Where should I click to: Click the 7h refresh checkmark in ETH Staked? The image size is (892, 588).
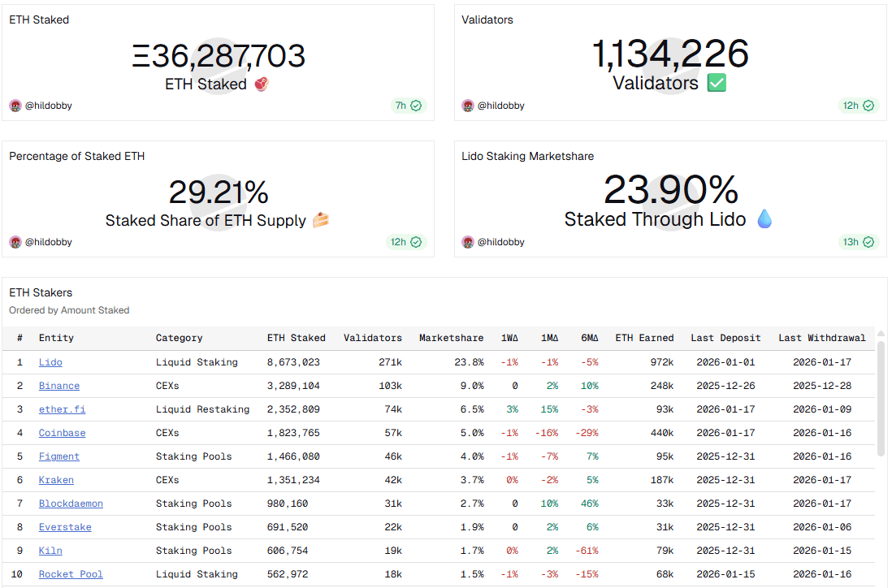(x=416, y=106)
